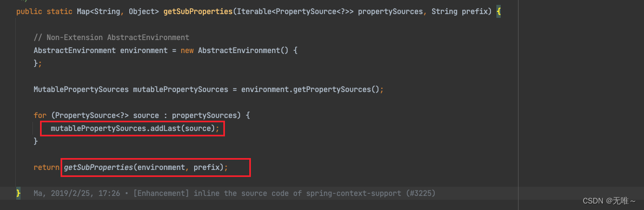Click the highlighted closing brace of the method
The width and height of the screenshot is (644, 210).
(x=18, y=193)
